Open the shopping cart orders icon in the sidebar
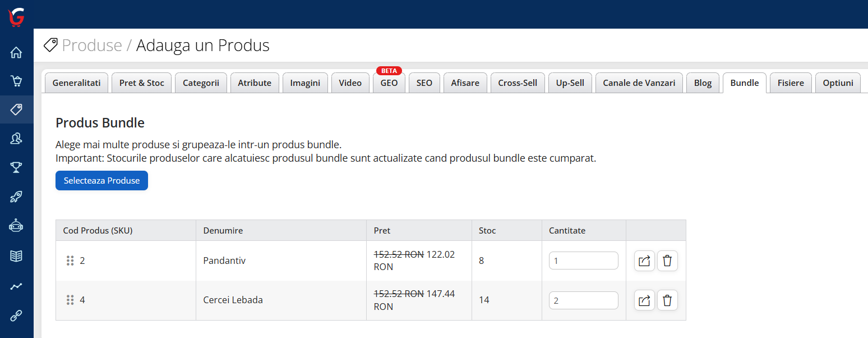 [16, 81]
